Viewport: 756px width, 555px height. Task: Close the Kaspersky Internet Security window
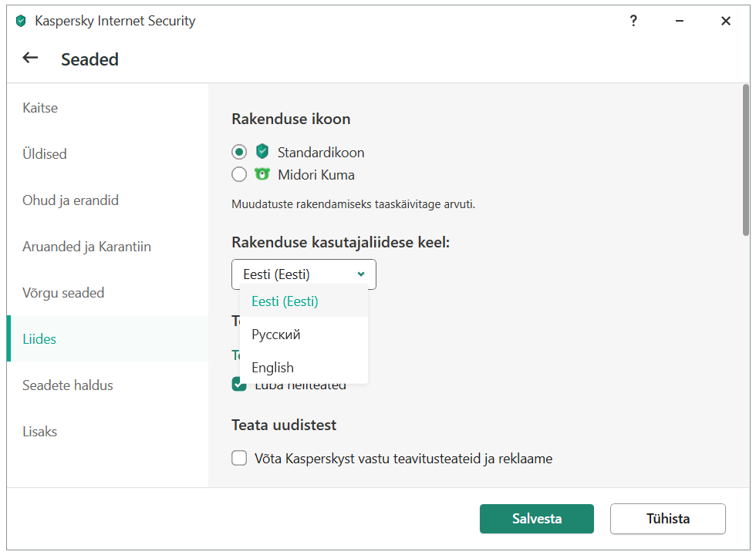click(x=726, y=21)
